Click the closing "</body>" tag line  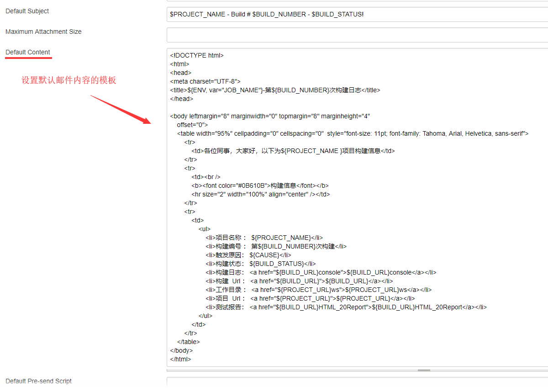[x=181, y=350]
